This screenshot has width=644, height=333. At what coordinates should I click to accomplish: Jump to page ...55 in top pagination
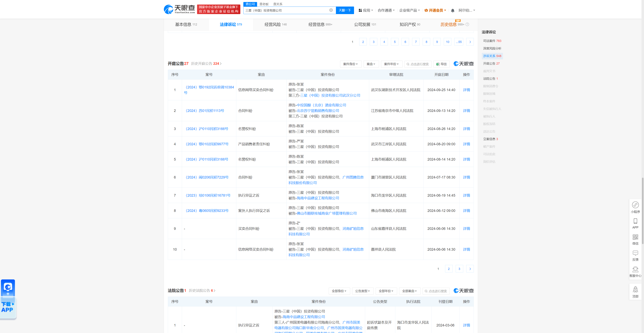[459, 42]
